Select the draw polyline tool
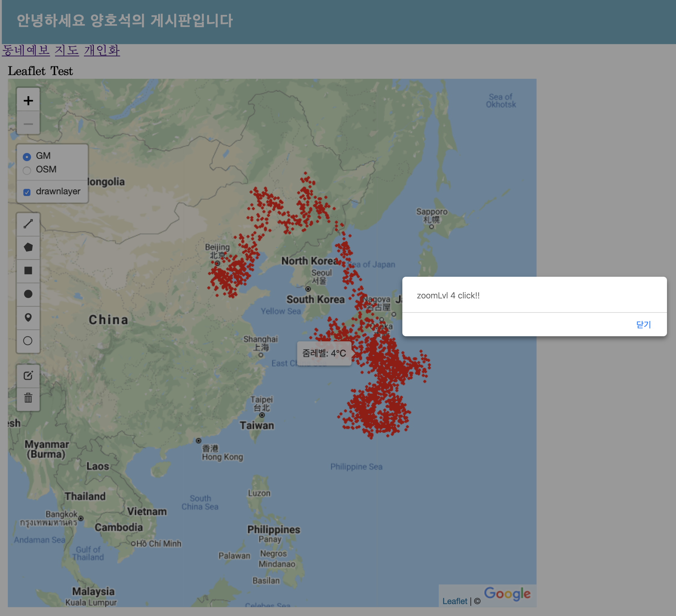 28,224
